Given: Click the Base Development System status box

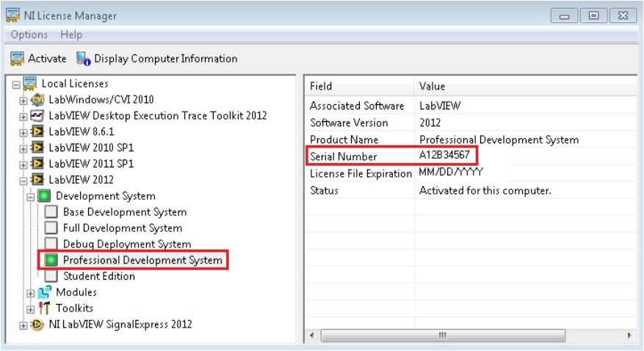Looking at the screenshot, I should click(x=51, y=211).
